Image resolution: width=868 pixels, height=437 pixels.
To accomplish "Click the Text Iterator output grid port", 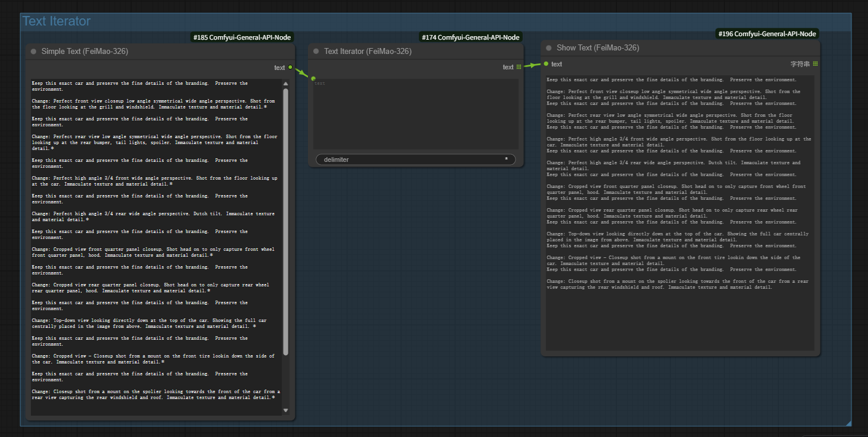I will point(519,67).
